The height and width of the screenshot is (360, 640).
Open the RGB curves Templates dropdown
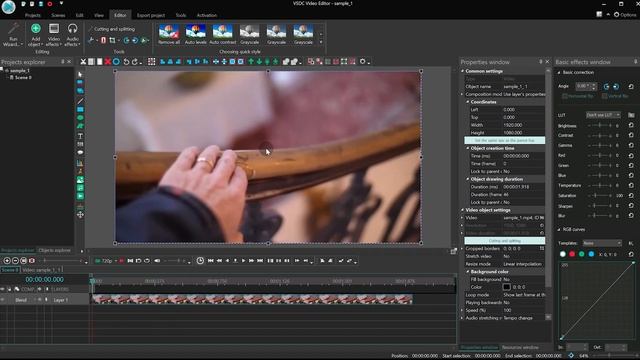pyautogui.click(x=602, y=243)
